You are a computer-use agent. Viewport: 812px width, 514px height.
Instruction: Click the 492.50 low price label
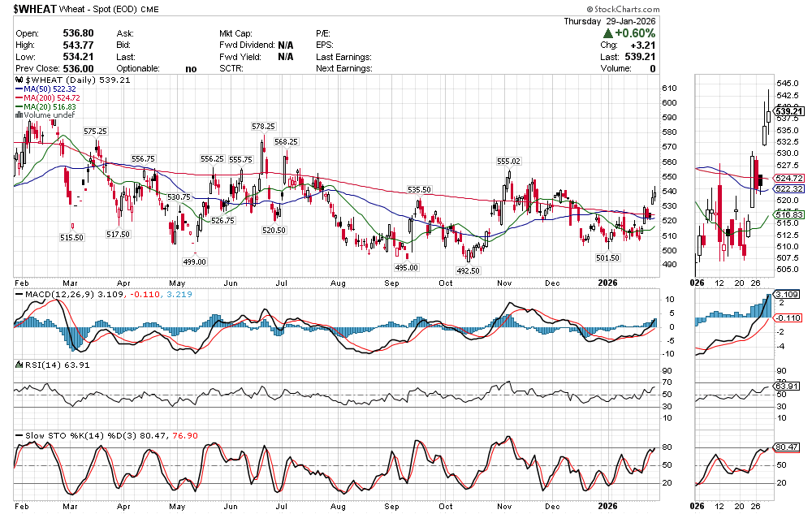469,271
